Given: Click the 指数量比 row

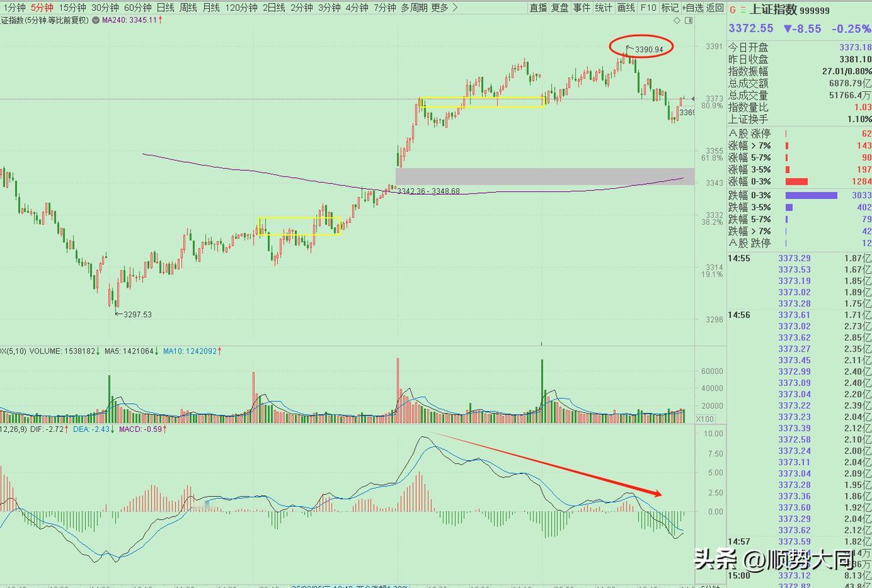Looking at the screenshot, I should tap(800, 107).
